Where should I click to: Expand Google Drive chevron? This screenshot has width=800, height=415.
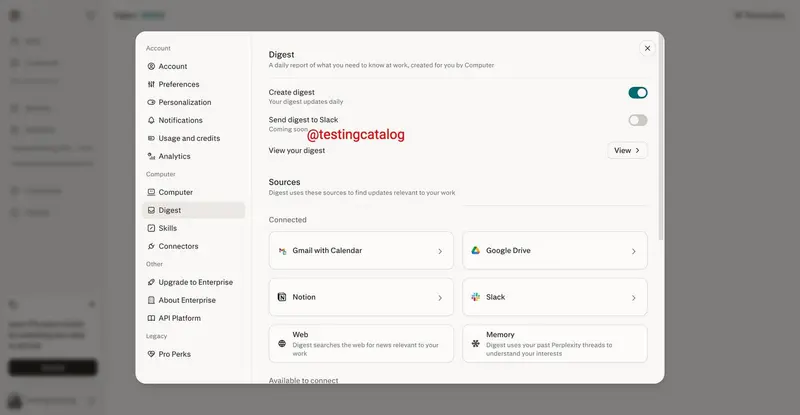tap(634, 251)
